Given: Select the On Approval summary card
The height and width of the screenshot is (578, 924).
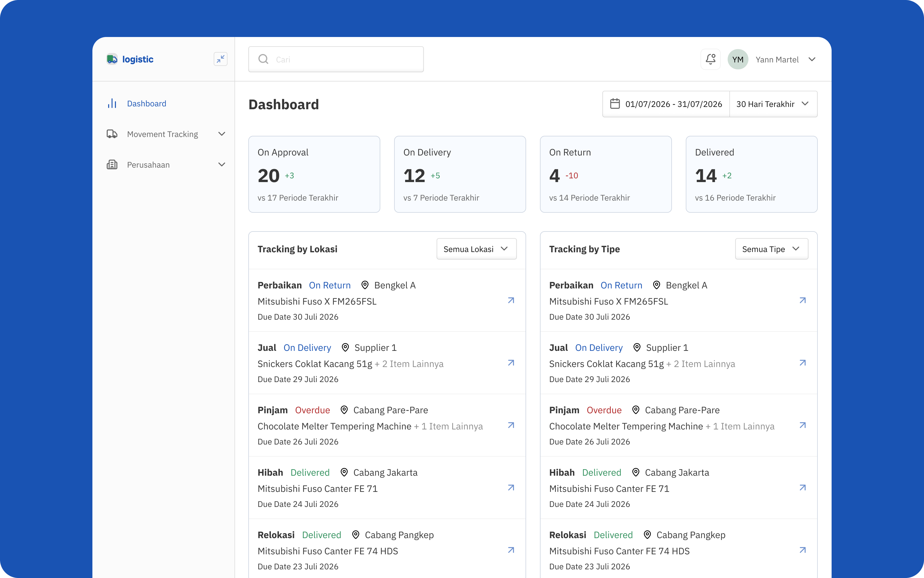Looking at the screenshot, I should point(314,174).
